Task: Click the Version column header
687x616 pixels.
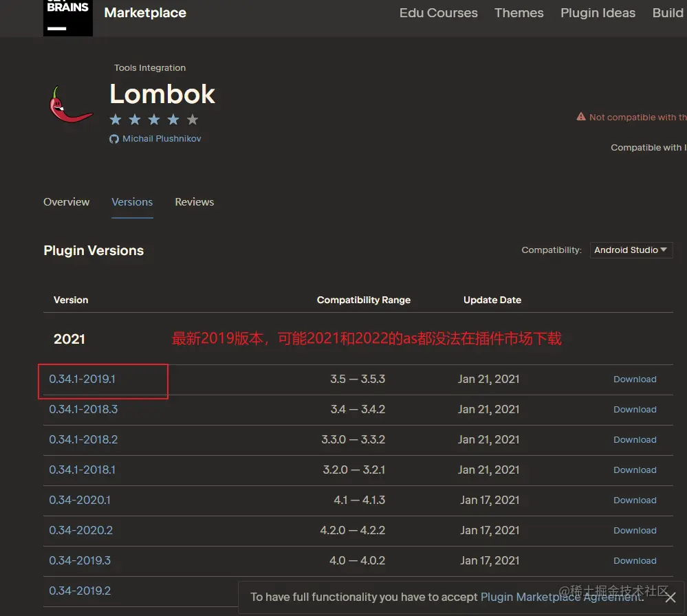Action: [x=71, y=300]
